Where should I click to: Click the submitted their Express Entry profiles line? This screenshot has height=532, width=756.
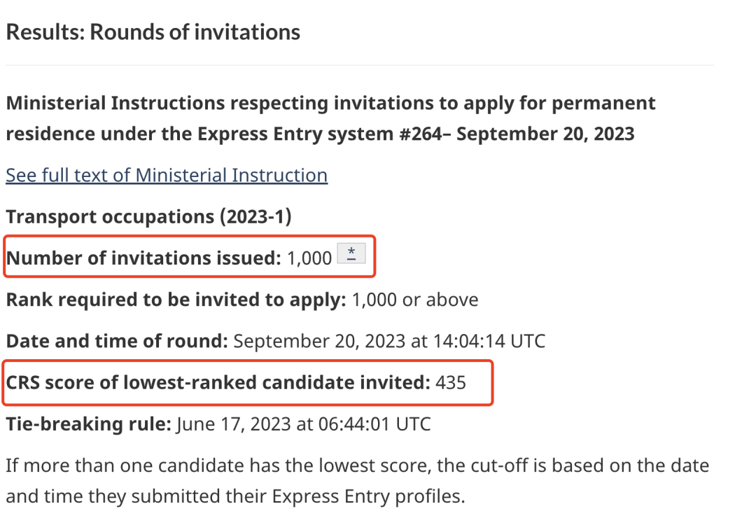tap(235, 496)
